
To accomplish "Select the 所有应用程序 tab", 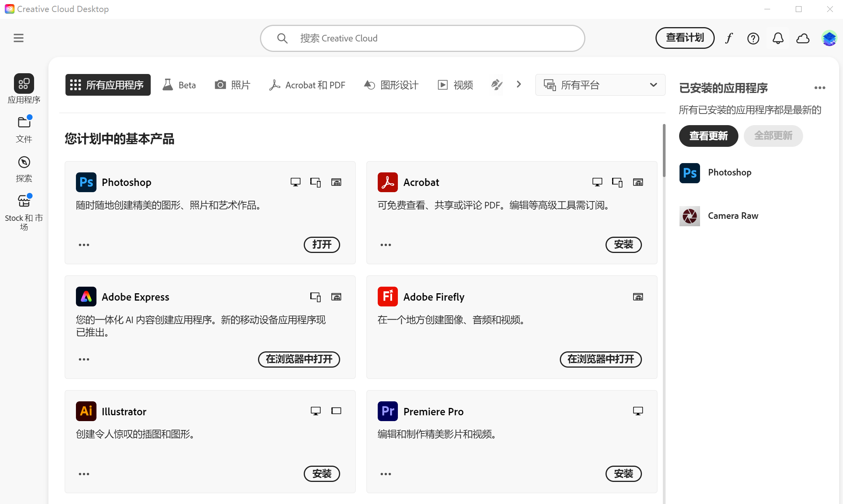I will pos(108,85).
